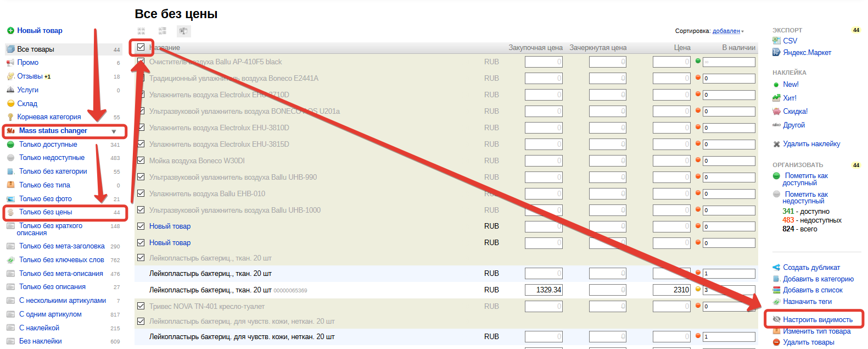868x349 pixels.
Task: Expand the Mass status changer dropdown arrow
Action: pos(114,131)
